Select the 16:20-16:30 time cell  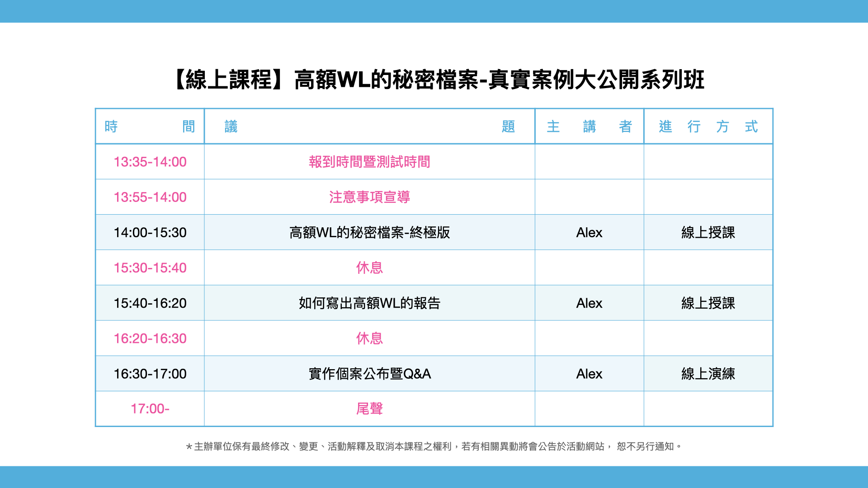(150, 338)
